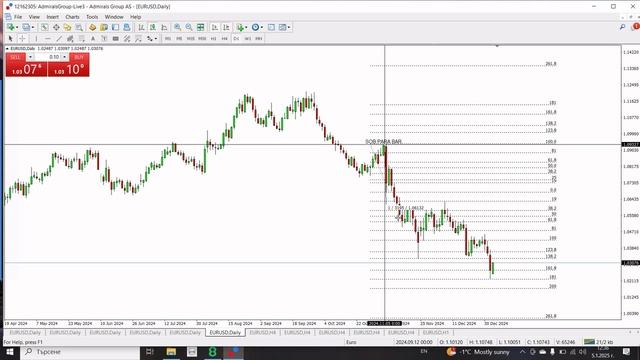Collapse the one-click trading panel arrow
This screenshot has height=360, width=640.
coord(7,49)
